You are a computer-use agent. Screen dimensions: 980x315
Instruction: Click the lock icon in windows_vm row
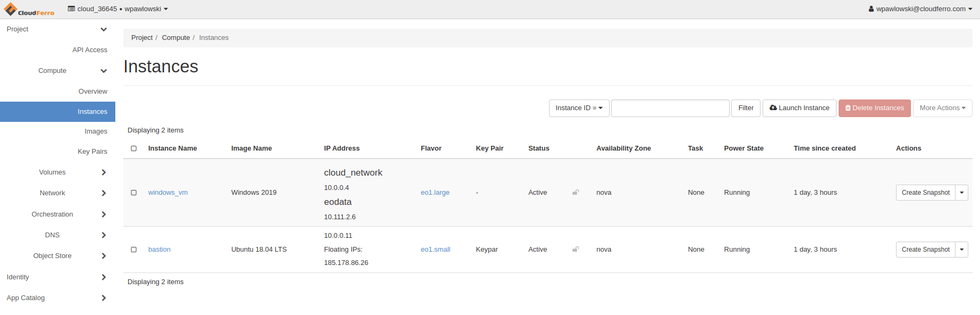[576, 192]
